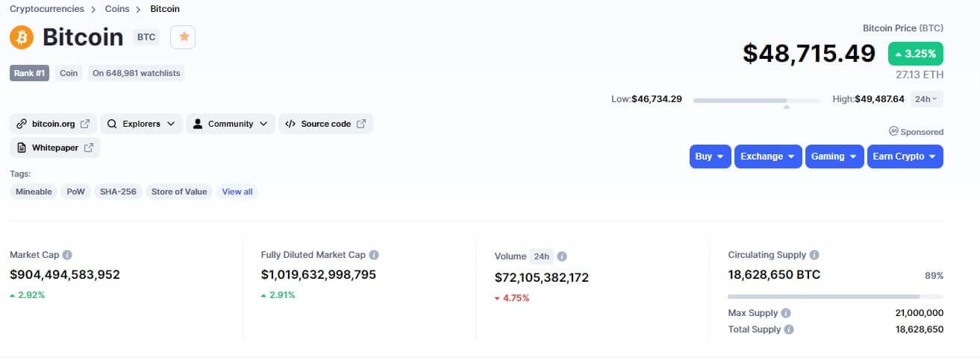Select the PoW tag
Viewport: 980px width, 363px height.
(76, 192)
